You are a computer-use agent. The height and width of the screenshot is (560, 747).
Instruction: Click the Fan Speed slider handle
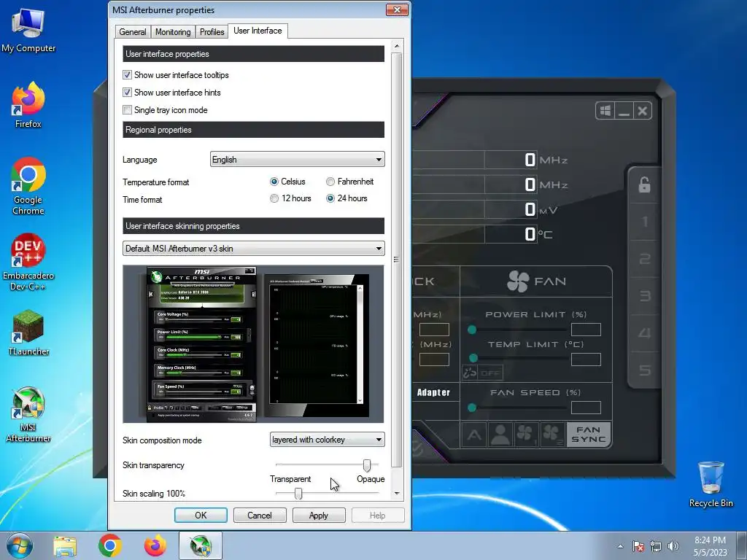tap(472, 408)
